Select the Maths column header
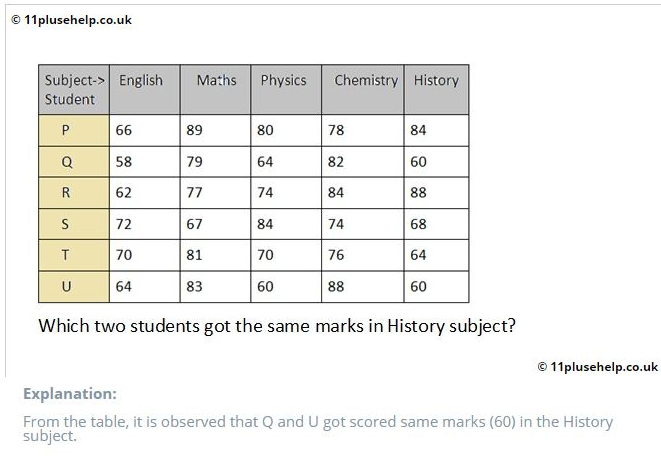Image resolution: width=661 pixels, height=466 pixels. [x=215, y=89]
